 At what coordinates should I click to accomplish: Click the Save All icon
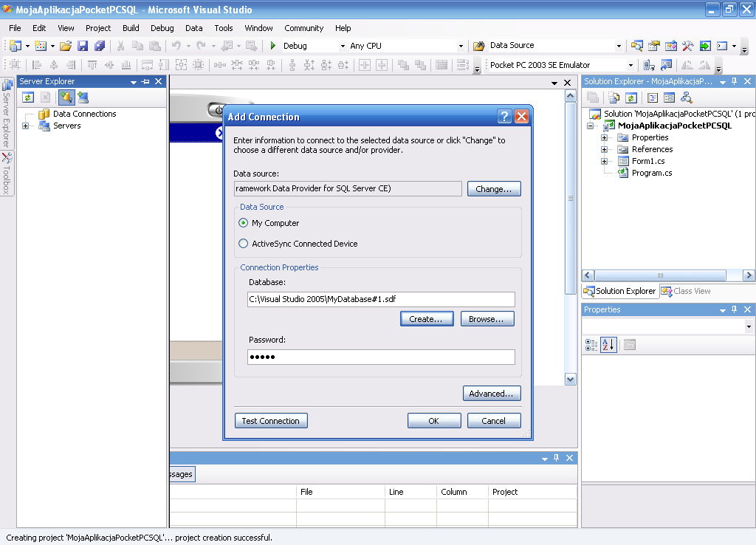(100, 46)
